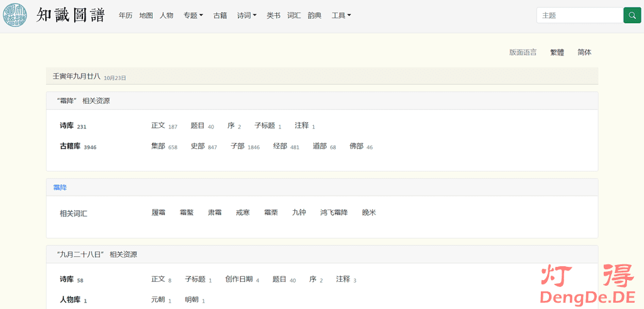
Task: Expand the 诗词 dropdown menu
Action: point(247,15)
